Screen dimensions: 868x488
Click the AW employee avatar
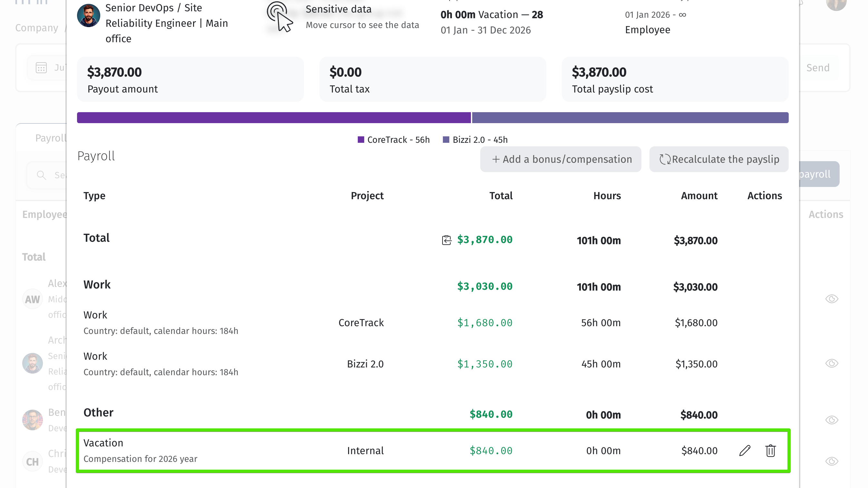[x=32, y=299]
